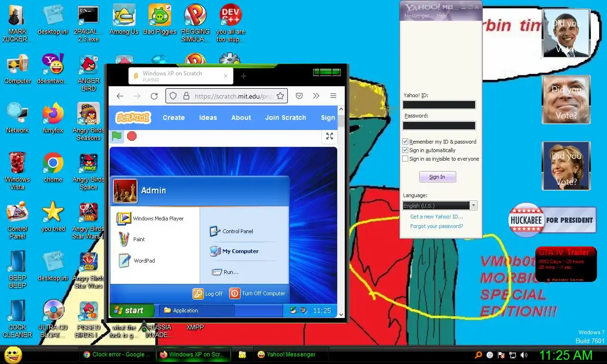
Task: Click Run... in XP start menu
Action: [x=225, y=272]
